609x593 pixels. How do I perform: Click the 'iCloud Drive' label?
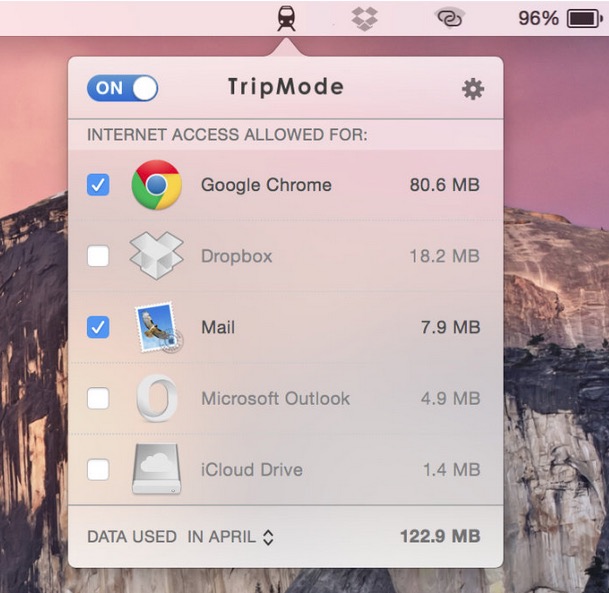tap(252, 470)
